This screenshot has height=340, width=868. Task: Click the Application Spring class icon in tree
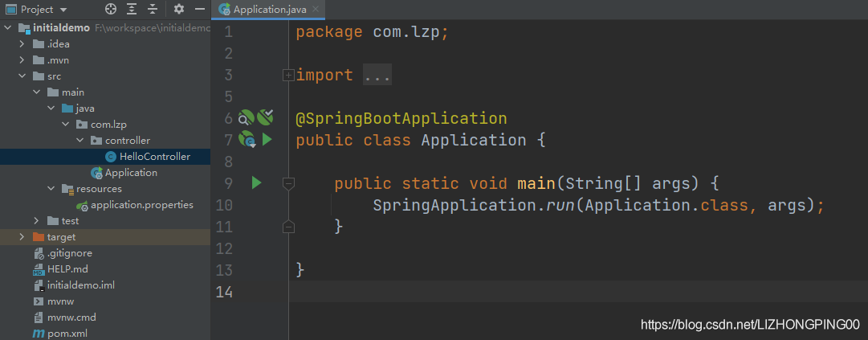pos(96,173)
